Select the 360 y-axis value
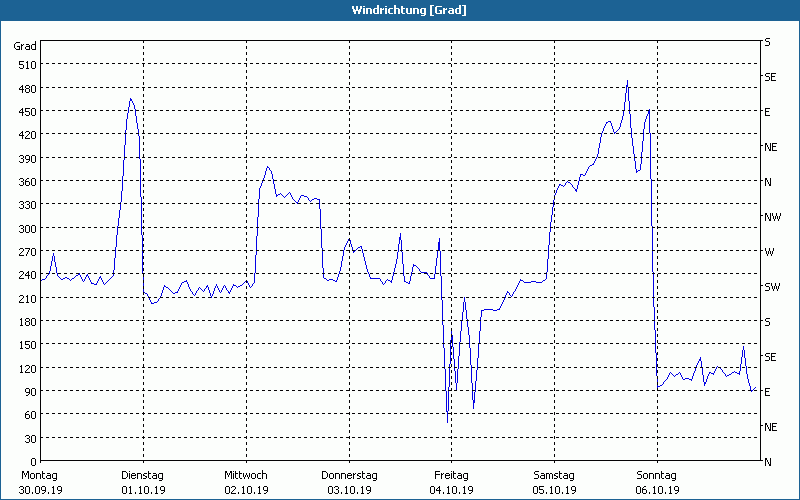This screenshot has width=800, height=500. (28, 182)
